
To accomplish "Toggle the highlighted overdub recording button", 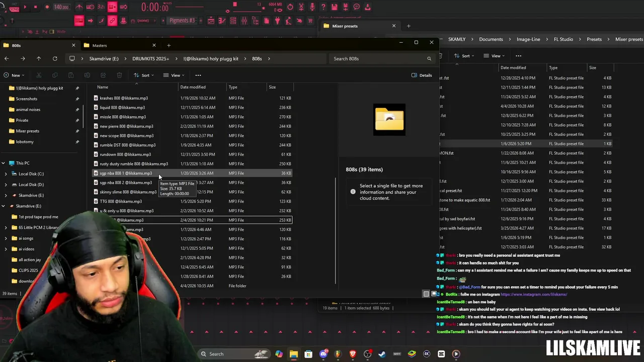I will [112, 7].
